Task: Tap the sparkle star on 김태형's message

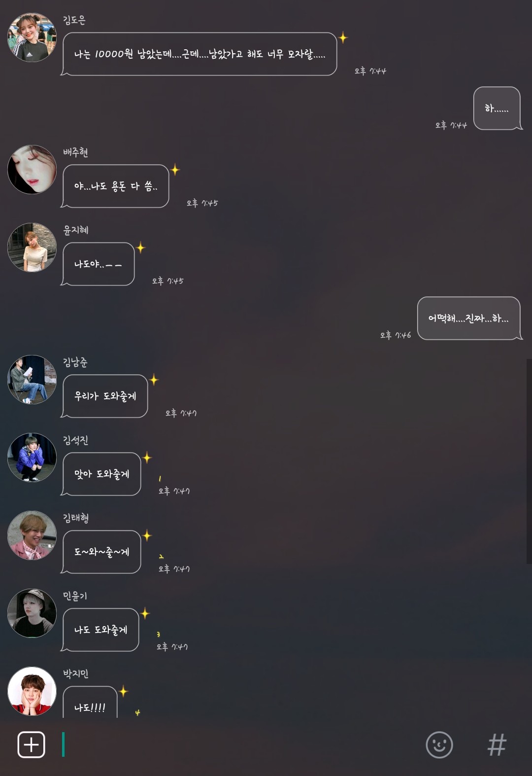Action: pyautogui.click(x=147, y=535)
